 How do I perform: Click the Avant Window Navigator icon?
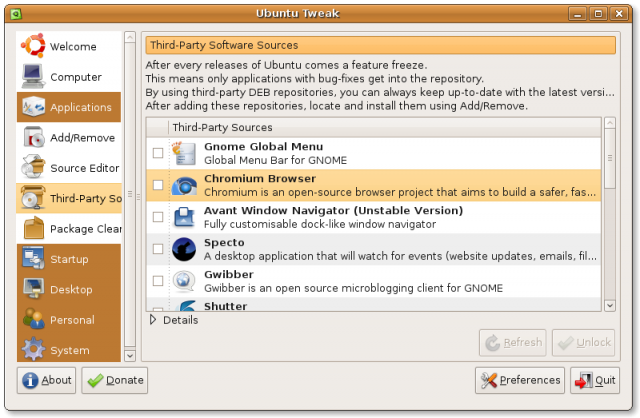pos(184,217)
